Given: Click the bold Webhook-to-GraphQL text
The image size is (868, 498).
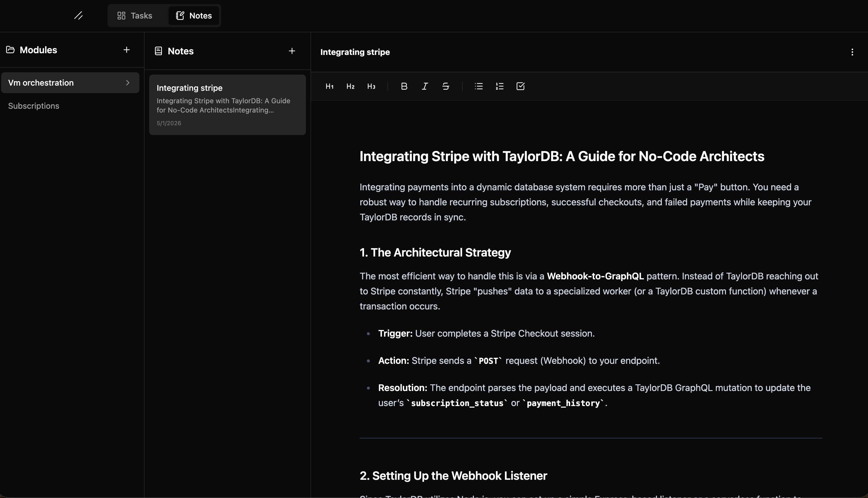Looking at the screenshot, I should (x=595, y=276).
